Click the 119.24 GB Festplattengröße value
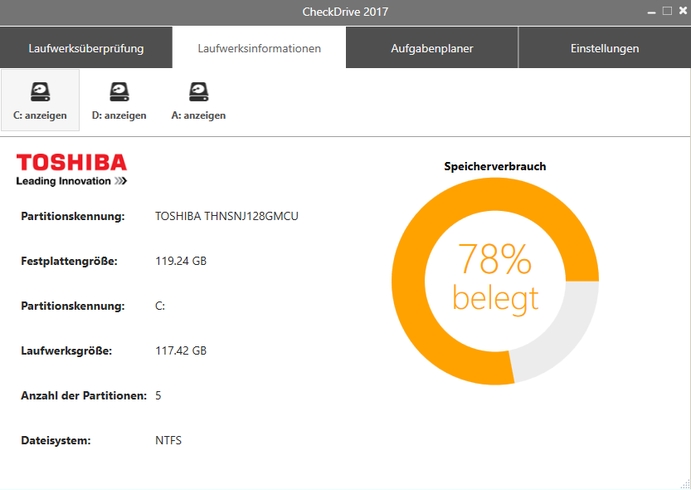The image size is (691, 490). pos(181,261)
